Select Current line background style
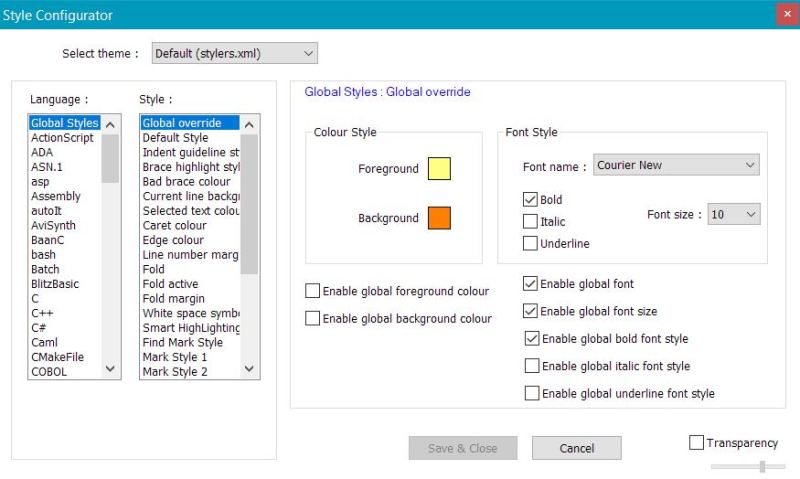800x479 pixels. [x=190, y=196]
